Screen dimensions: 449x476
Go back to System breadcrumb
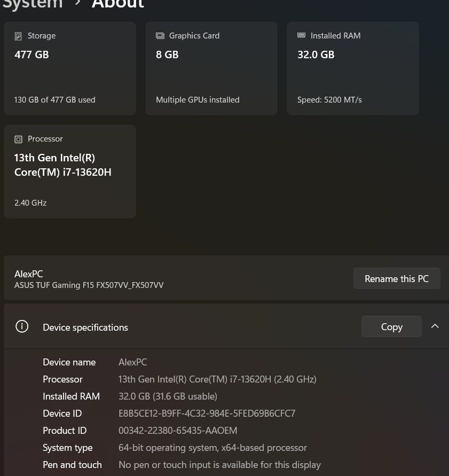32,4
